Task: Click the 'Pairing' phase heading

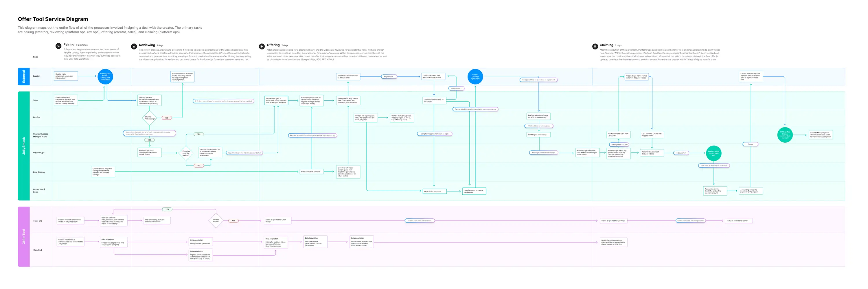Action: (x=69, y=45)
